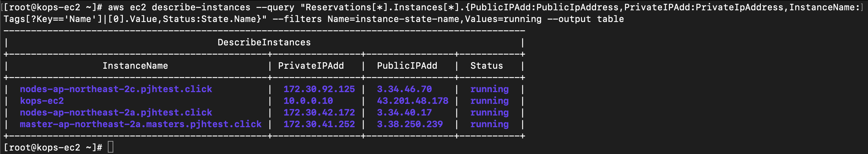Click master-ap-northeast-2a.masters.pjhtest.click instance name
This screenshot has width=868, height=154.
coord(141,124)
